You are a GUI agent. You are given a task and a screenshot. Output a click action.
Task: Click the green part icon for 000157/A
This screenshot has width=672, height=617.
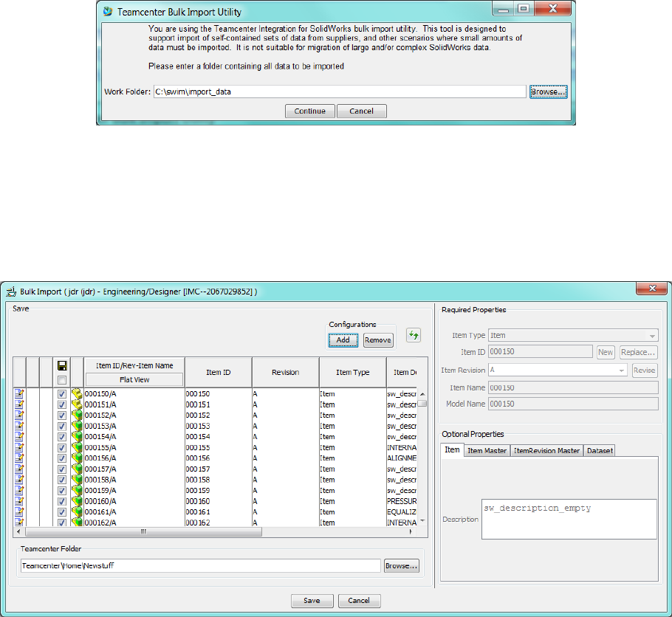pyautogui.click(x=77, y=469)
